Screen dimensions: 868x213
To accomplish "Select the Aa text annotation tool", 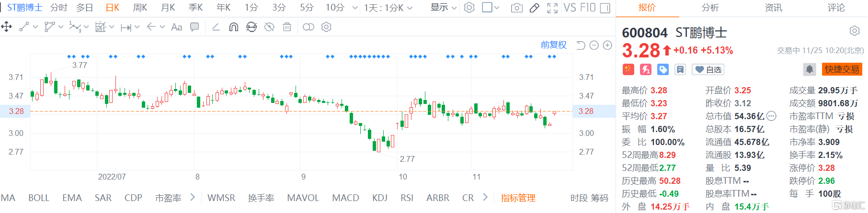I will click(x=177, y=27).
